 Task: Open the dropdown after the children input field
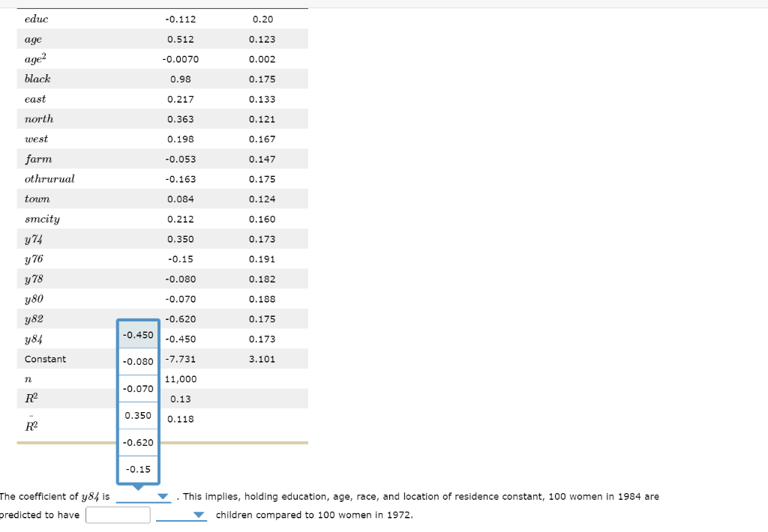181,515
